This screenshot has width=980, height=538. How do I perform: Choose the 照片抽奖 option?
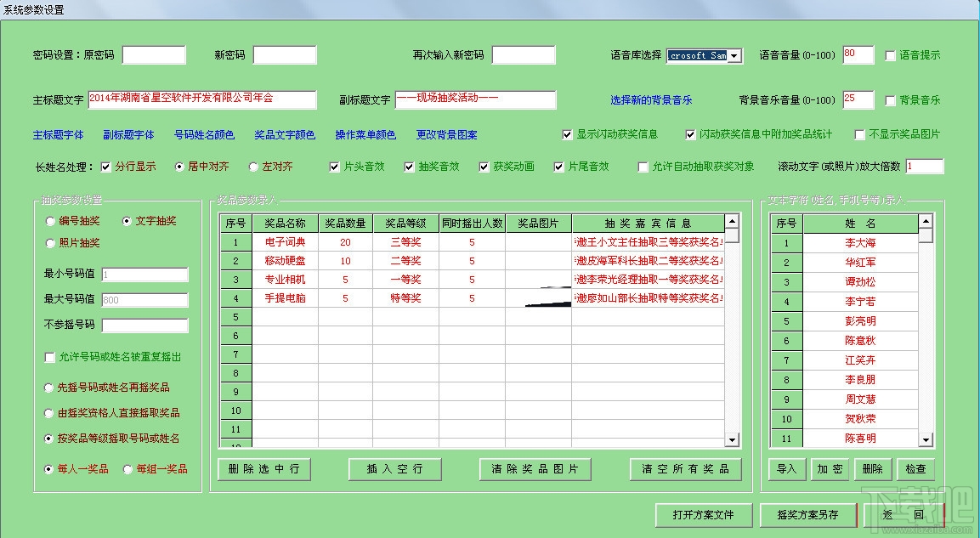point(50,243)
